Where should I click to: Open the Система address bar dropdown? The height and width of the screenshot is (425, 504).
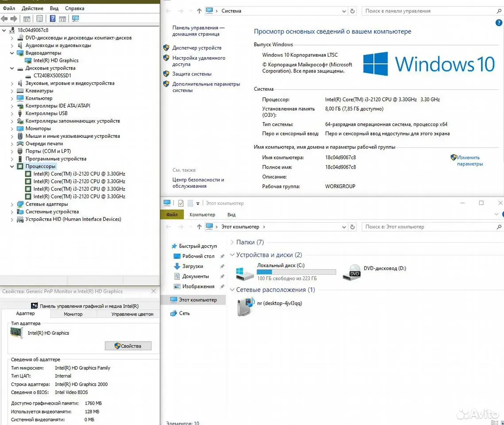[x=344, y=11]
